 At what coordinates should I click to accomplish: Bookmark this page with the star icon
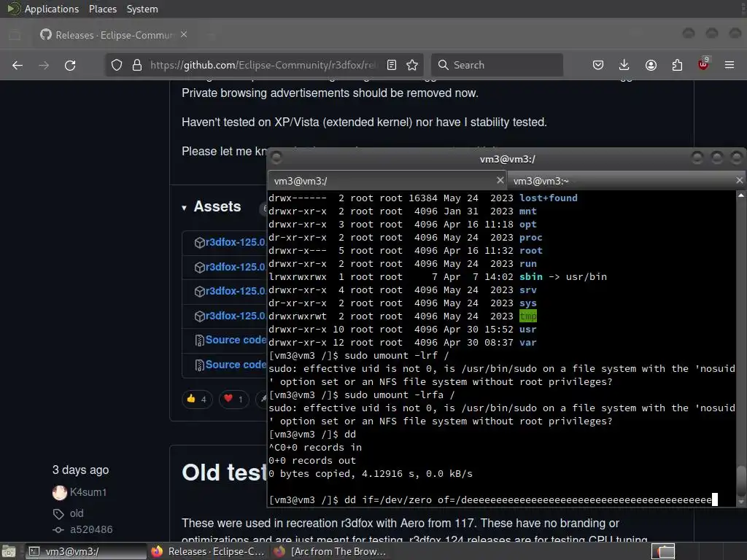(x=412, y=65)
